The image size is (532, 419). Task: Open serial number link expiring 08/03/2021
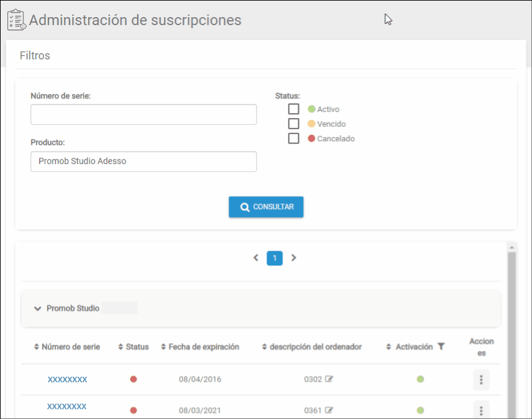click(67, 406)
